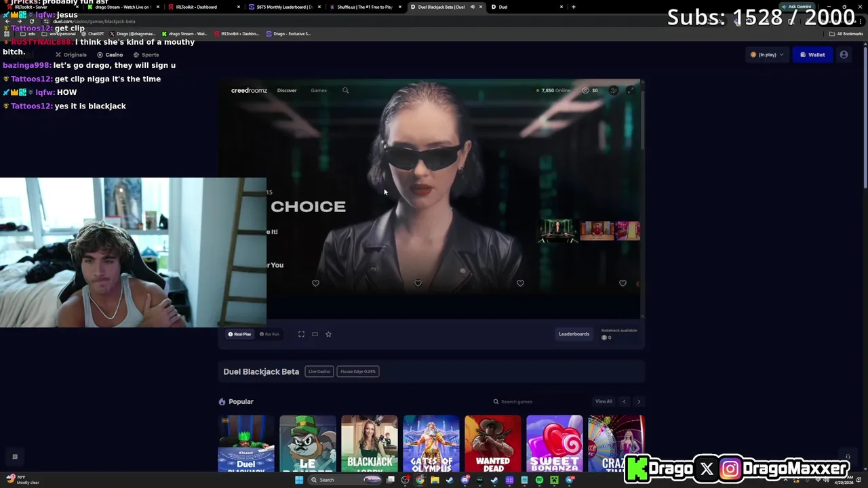The image size is (868, 488).
Task: Go to previous Popular games with left arrow
Action: [x=624, y=402]
